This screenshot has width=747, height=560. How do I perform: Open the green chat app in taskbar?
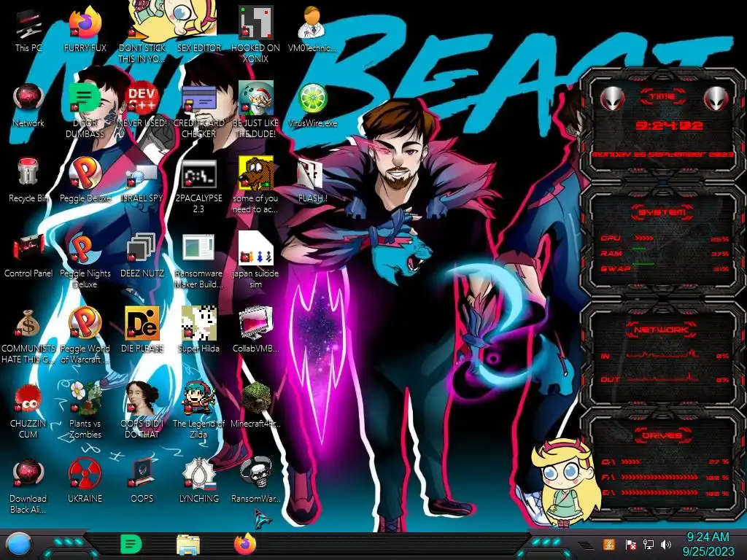point(131,544)
